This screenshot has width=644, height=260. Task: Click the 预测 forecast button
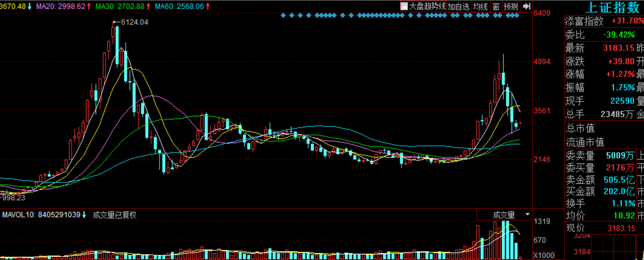point(511,6)
